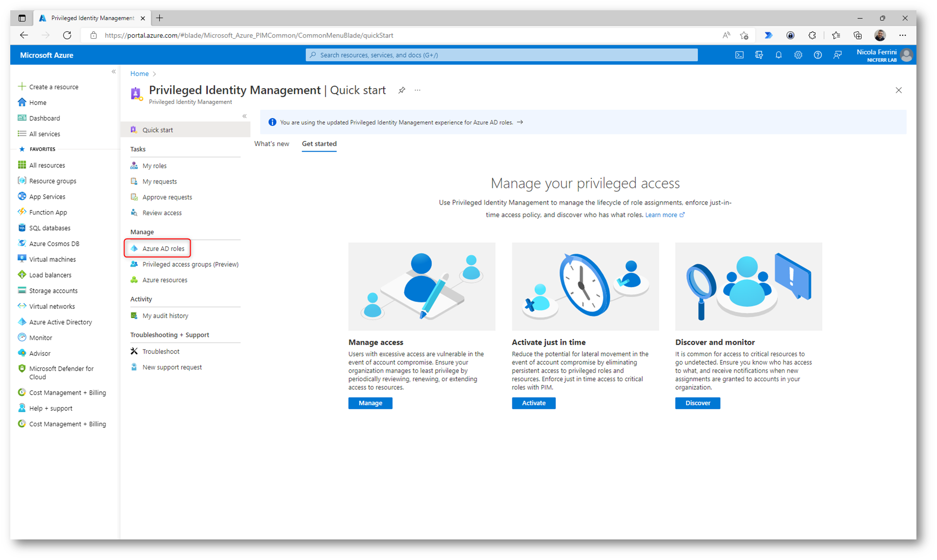Open a new browser tab
The image size is (937, 560).
click(160, 18)
